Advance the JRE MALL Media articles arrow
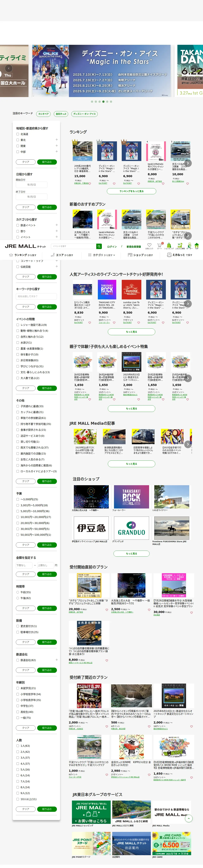The image size is (203, 868). [188, 444]
